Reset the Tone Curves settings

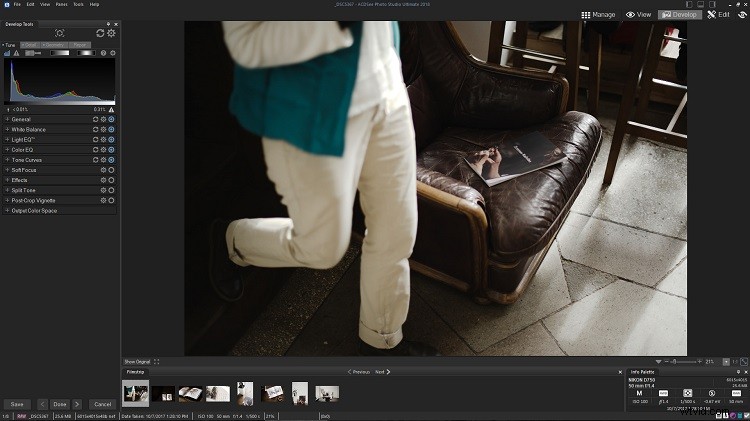[95, 160]
